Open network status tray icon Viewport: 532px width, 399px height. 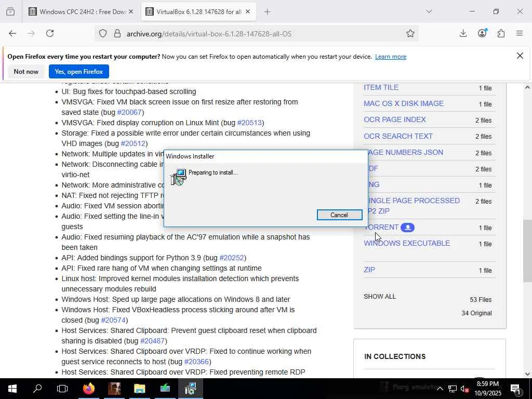[453, 389]
